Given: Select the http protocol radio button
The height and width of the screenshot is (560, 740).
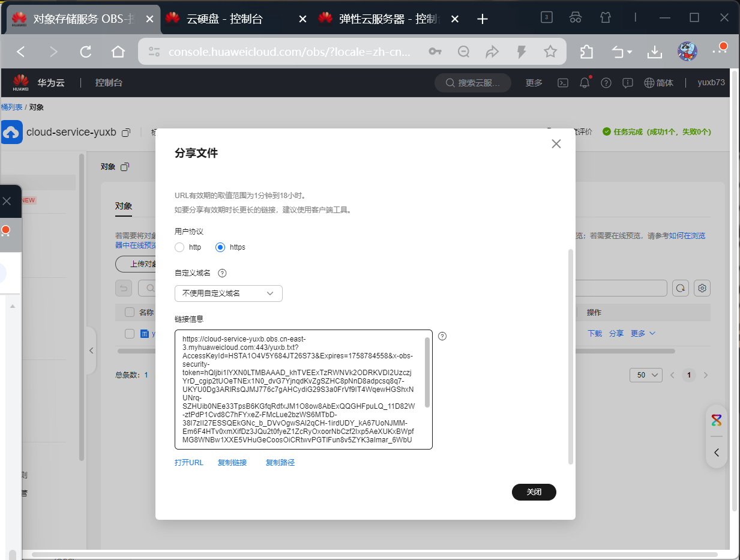Looking at the screenshot, I should tap(179, 247).
